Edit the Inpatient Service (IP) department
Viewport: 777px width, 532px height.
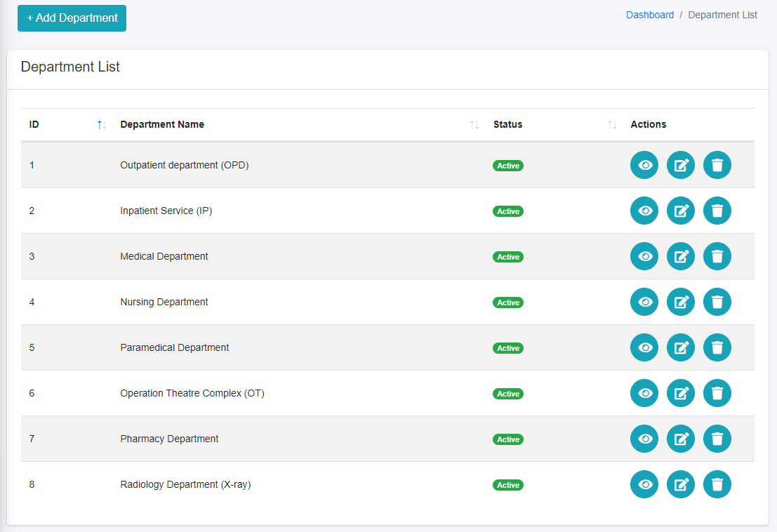pyautogui.click(x=680, y=211)
